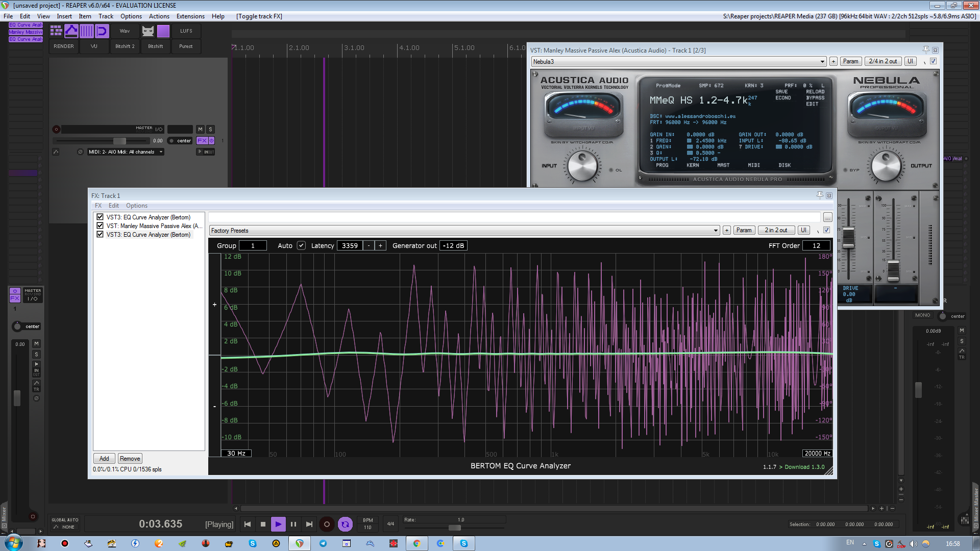Viewport: 980px width, 551px height.
Task: Open the Track menu
Action: point(106,16)
